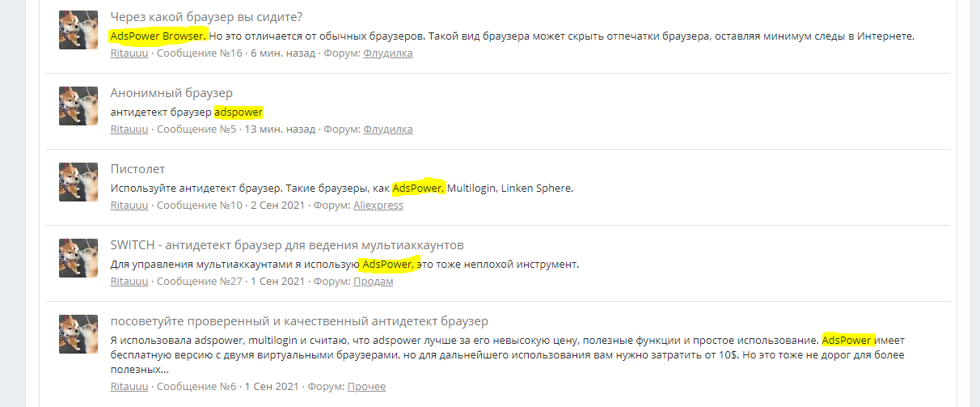
Task: Open "SWITCH - антидетект браузер" thread title
Action: pyautogui.click(x=287, y=245)
